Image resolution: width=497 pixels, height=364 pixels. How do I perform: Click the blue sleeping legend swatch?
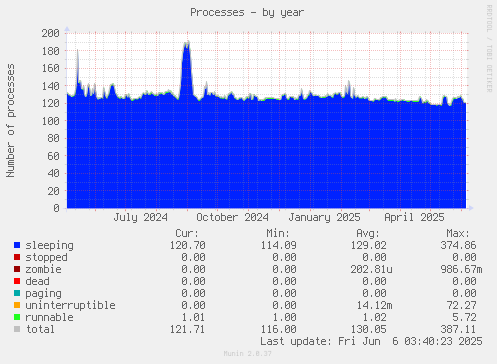[x=17, y=245]
